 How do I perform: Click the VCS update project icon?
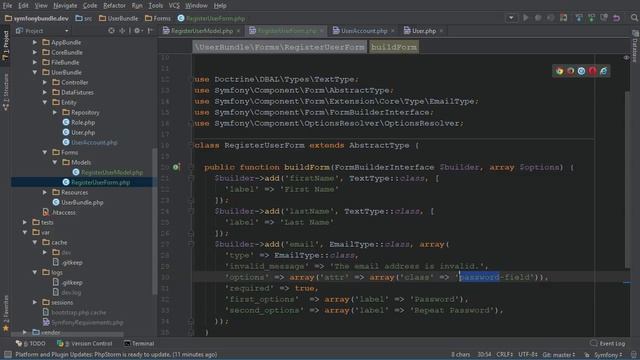click(x=579, y=18)
